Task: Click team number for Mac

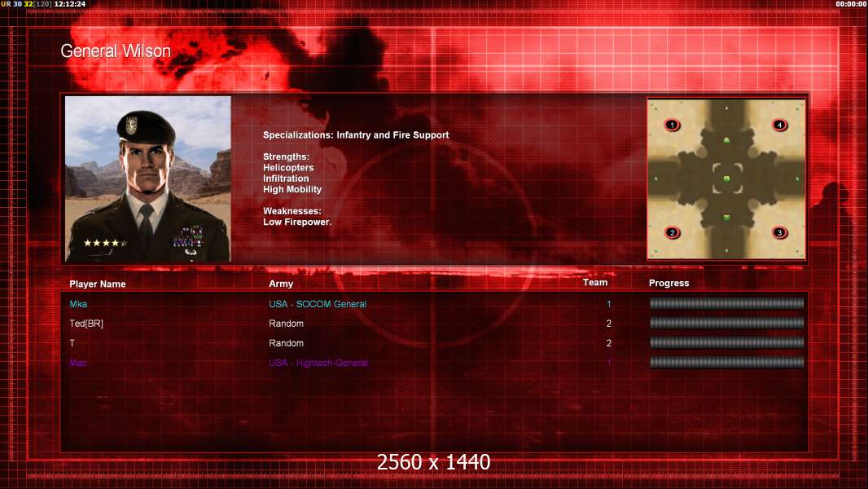Action: (x=609, y=363)
